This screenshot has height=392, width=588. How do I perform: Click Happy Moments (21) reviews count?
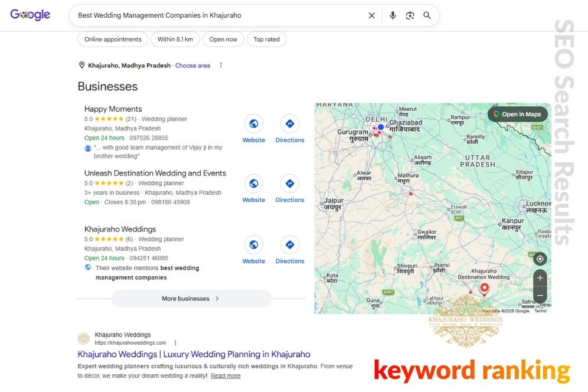coord(131,119)
